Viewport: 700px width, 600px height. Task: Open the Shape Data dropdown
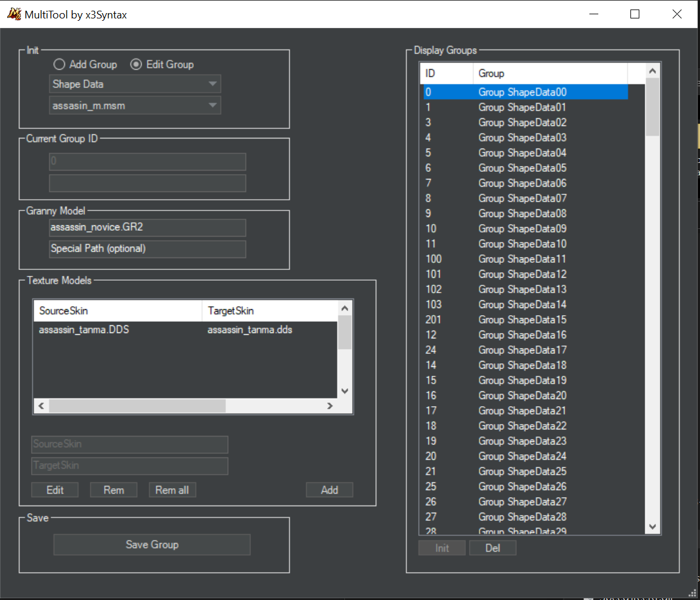click(135, 84)
